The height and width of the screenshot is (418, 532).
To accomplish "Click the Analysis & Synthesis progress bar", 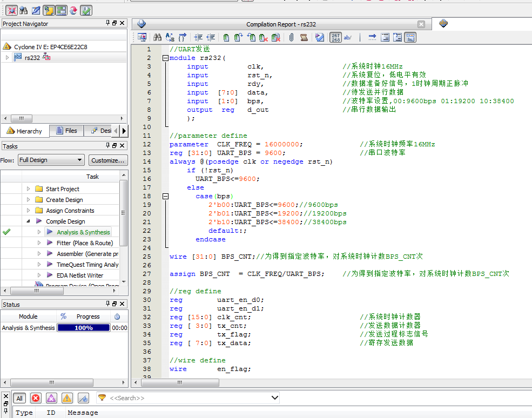I will click(x=84, y=328).
